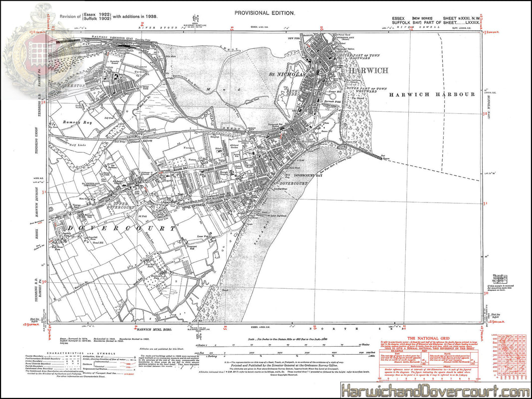Screen dimensions: 532x399
Task: Click "THE NATIONAL GRID" red heading
Action: coord(428,338)
